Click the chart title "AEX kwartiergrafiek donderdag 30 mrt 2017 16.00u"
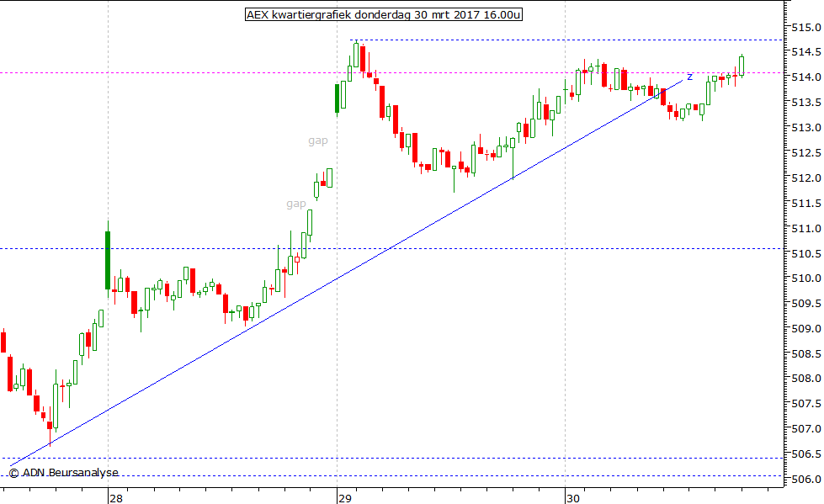Image resolution: width=824 pixels, height=504 pixels. coord(384,14)
